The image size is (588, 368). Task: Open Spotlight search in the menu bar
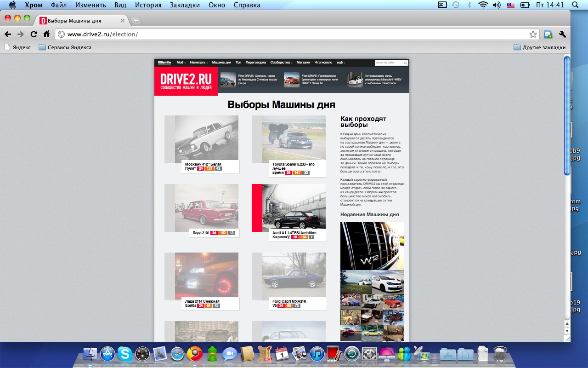click(x=575, y=5)
